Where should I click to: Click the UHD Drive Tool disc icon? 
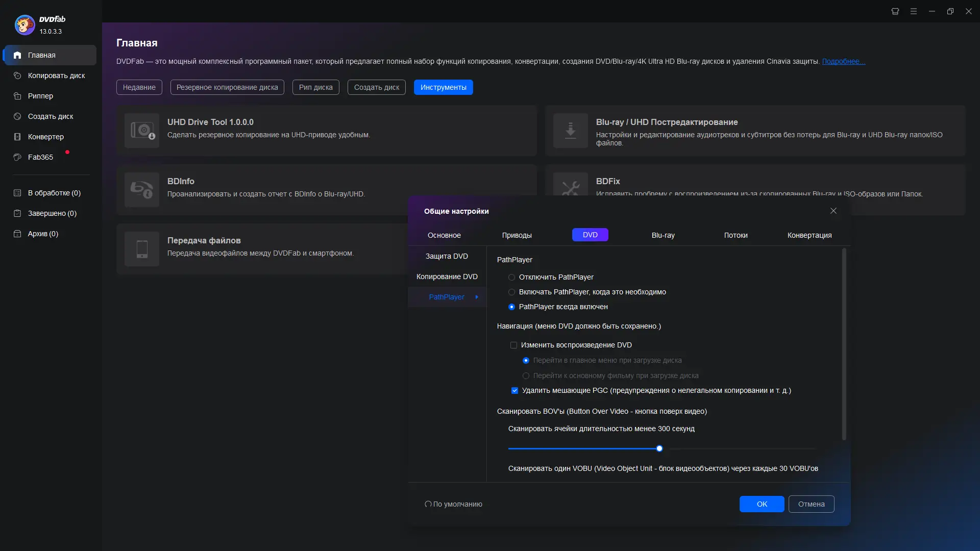142,131
